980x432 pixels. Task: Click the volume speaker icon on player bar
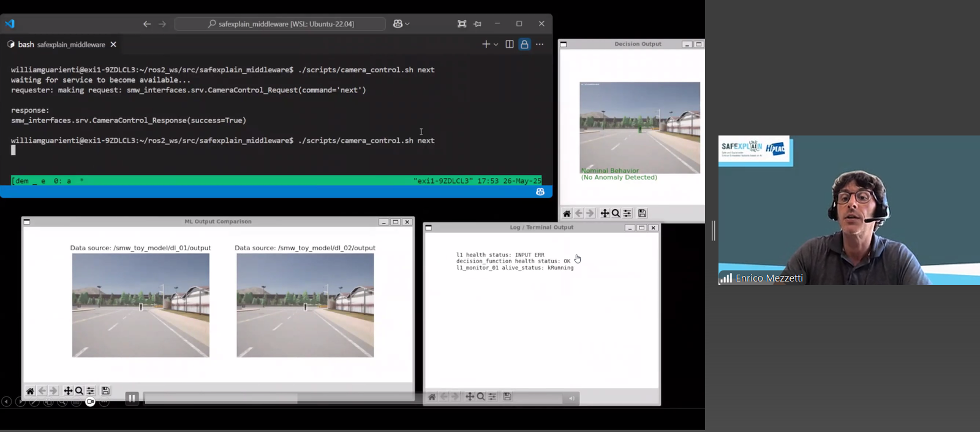click(x=571, y=398)
